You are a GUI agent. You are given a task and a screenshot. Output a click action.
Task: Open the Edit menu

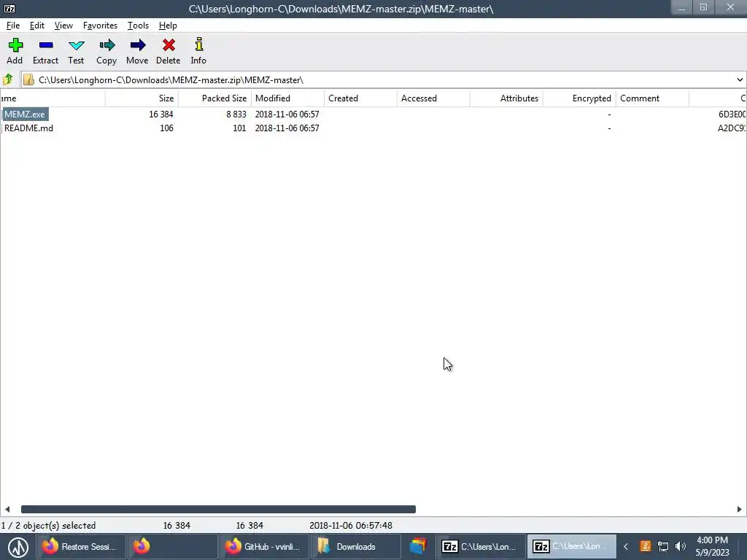37,26
